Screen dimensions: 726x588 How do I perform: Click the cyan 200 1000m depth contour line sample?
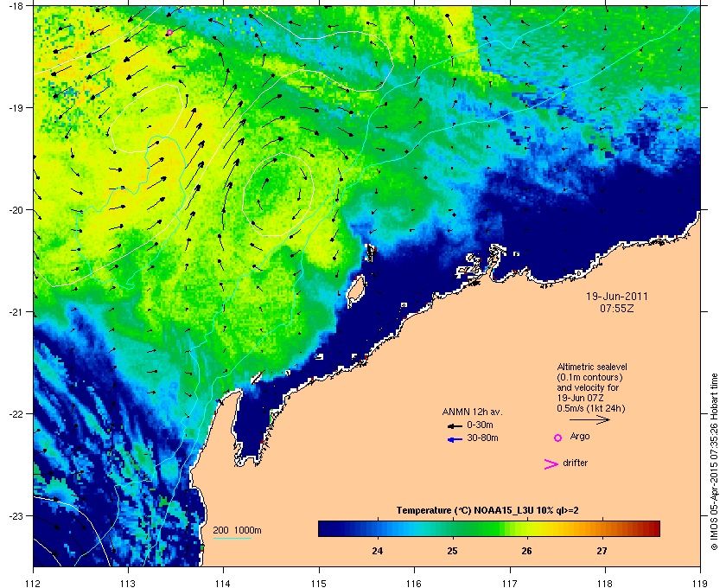point(232,539)
